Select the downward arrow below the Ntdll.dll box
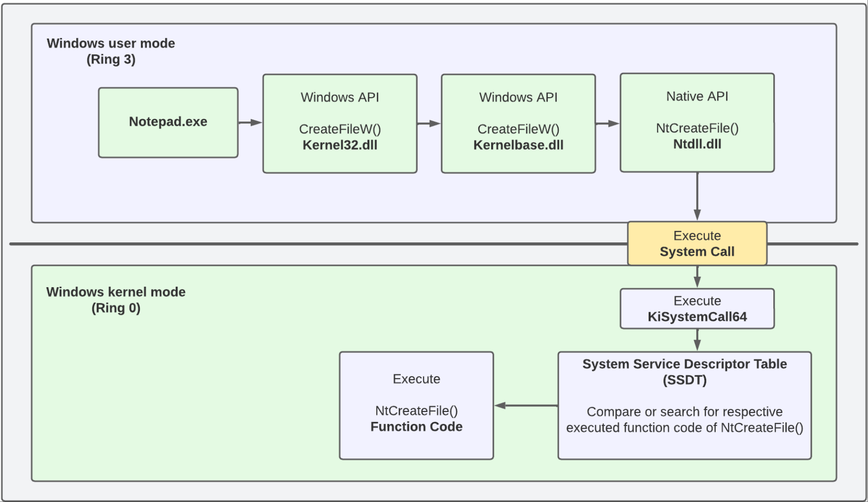 click(x=697, y=195)
